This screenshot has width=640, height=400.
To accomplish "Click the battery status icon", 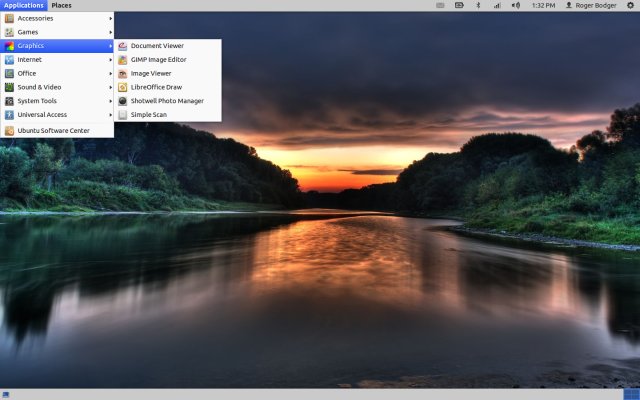I will pyautogui.click(x=459, y=5).
